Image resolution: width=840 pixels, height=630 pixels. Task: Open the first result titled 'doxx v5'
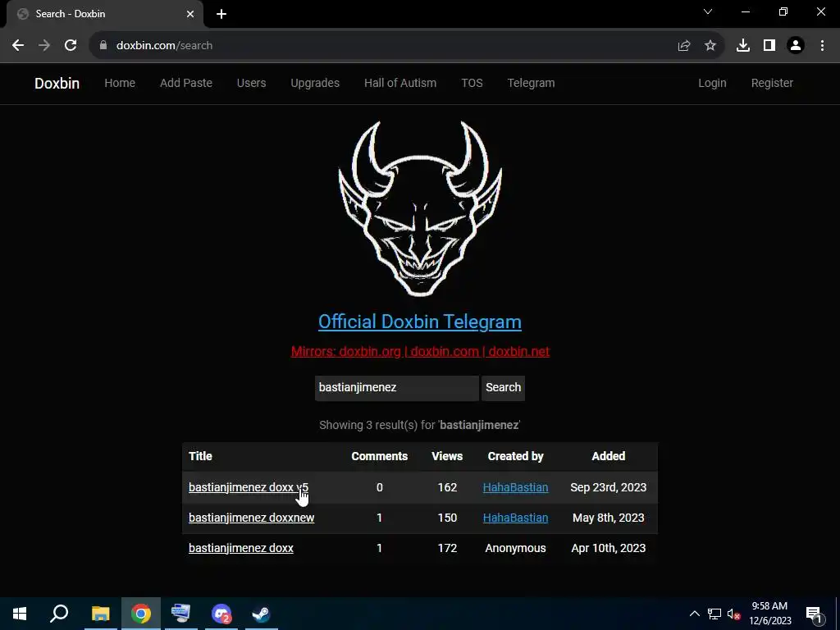(249, 487)
